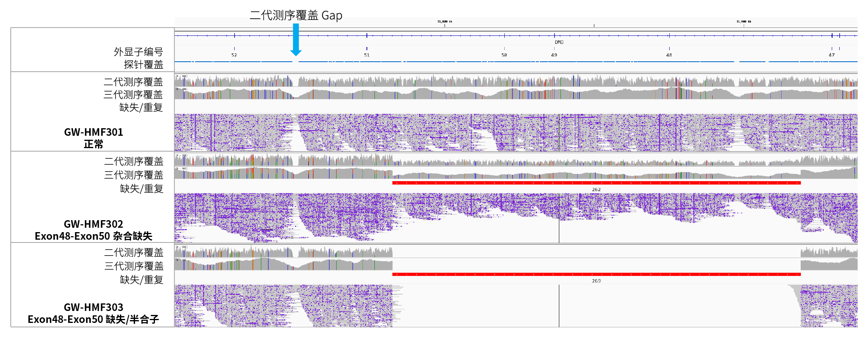The height and width of the screenshot is (344, 868).
Task: Click the 正常 status label under GW-HMF301
Action: pyautogui.click(x=93, y=144)
